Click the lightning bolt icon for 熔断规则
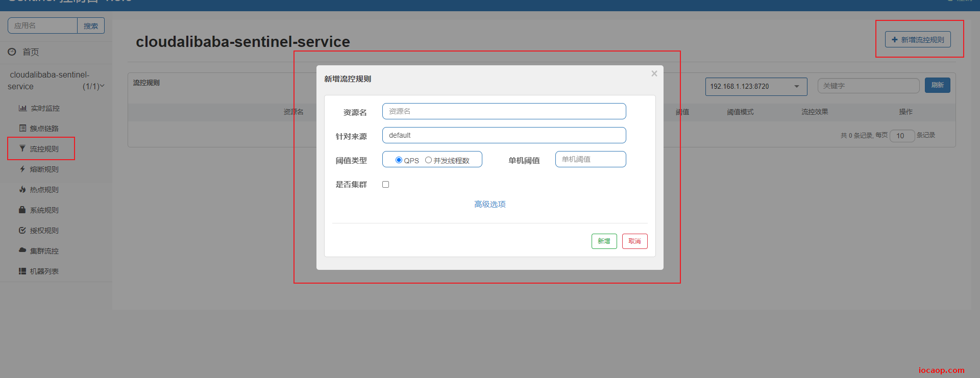Screen dimensions: 980x378 pos(22,169)
